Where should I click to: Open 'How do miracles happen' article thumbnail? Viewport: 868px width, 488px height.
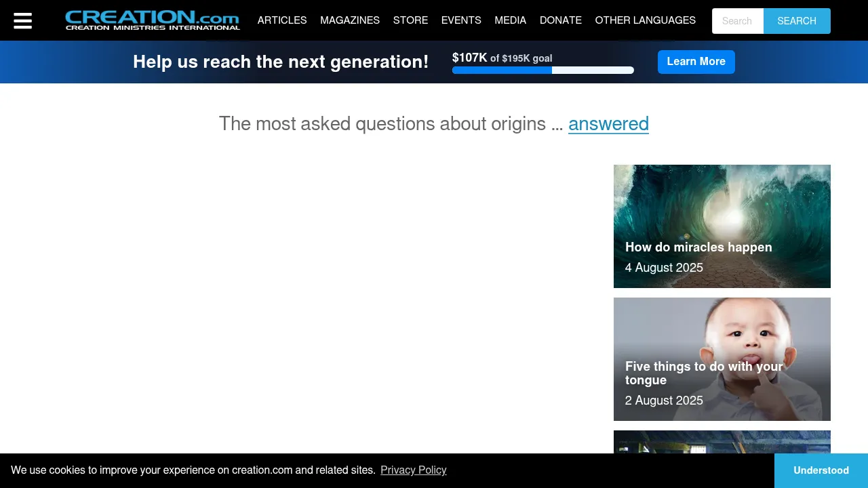point(722,226)
